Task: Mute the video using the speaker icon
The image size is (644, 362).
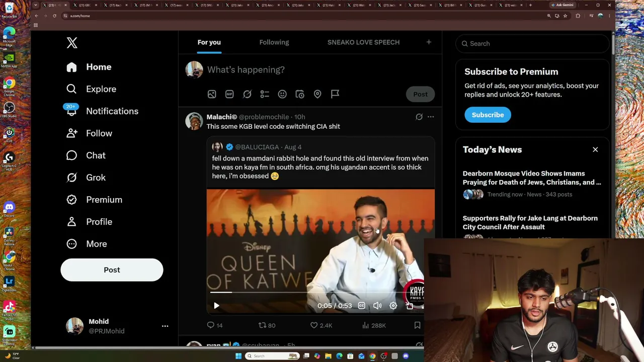Action: (x=377, y=306)
